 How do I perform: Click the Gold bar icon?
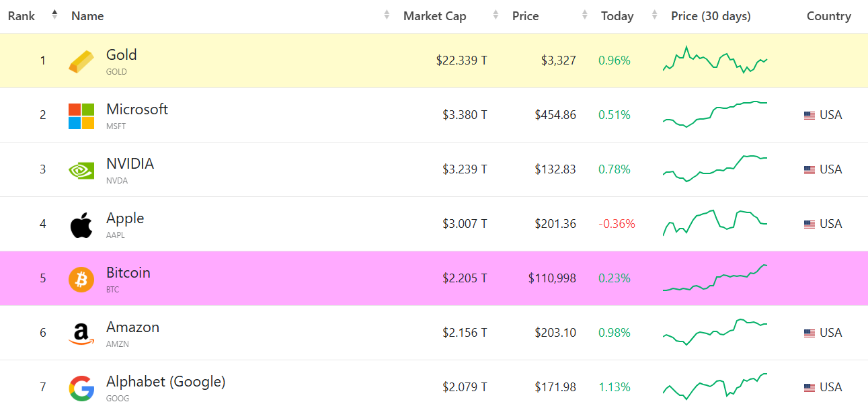point(81,62)
